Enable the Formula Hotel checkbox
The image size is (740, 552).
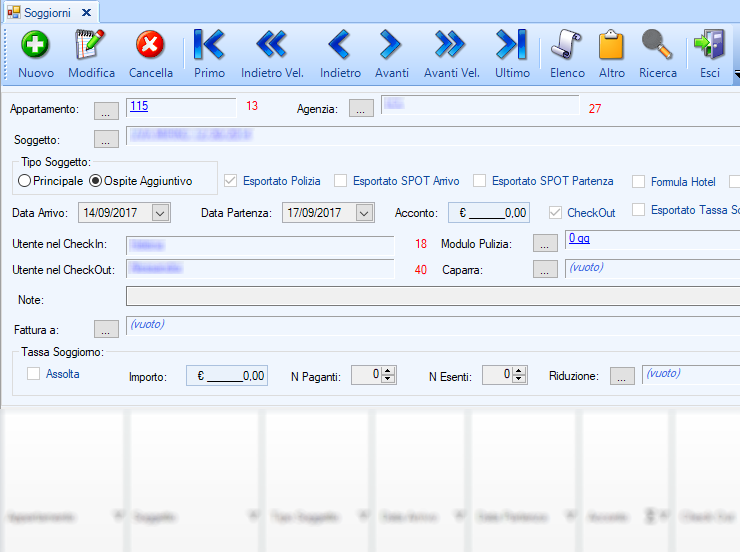(x=639, y=182)
